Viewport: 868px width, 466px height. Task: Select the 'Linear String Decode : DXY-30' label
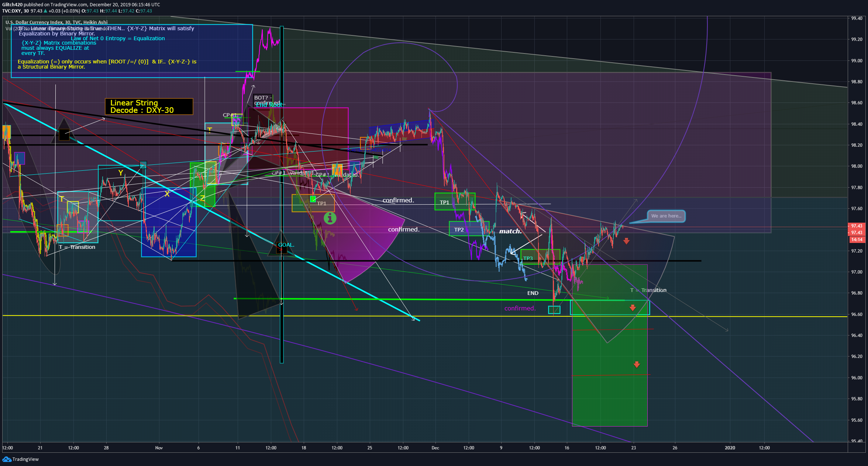[149, 107]
